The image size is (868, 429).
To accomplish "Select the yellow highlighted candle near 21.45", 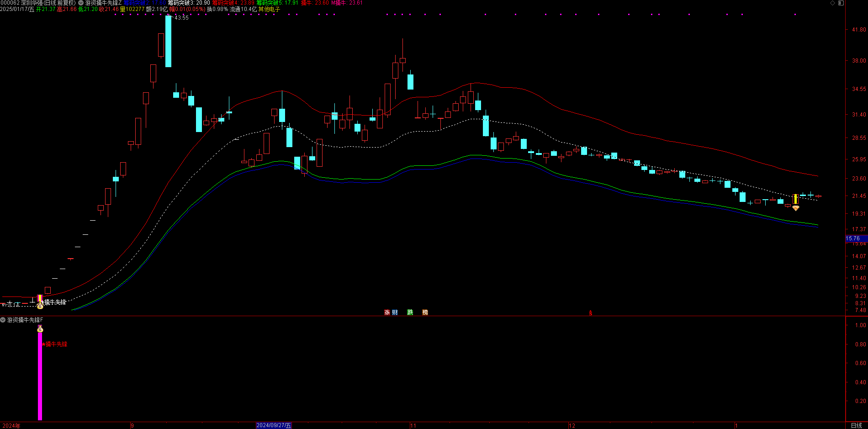I will pyautogui.click(x=795, y=199).
